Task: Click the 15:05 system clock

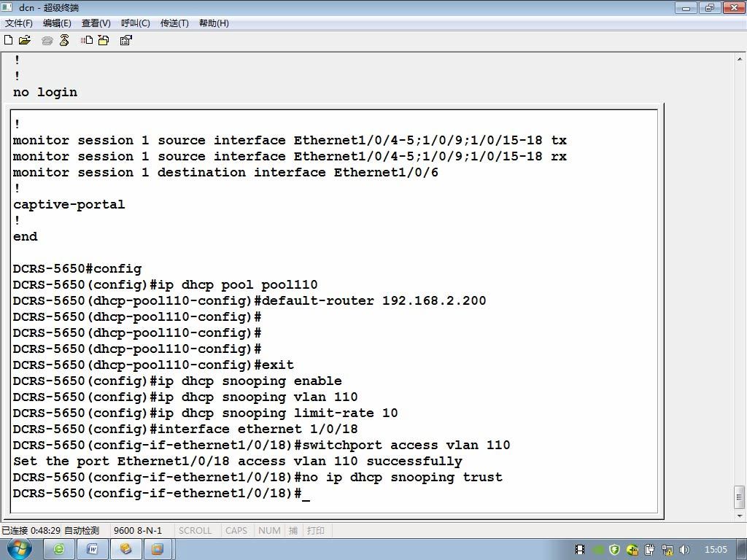Action: tap(716, 550)
